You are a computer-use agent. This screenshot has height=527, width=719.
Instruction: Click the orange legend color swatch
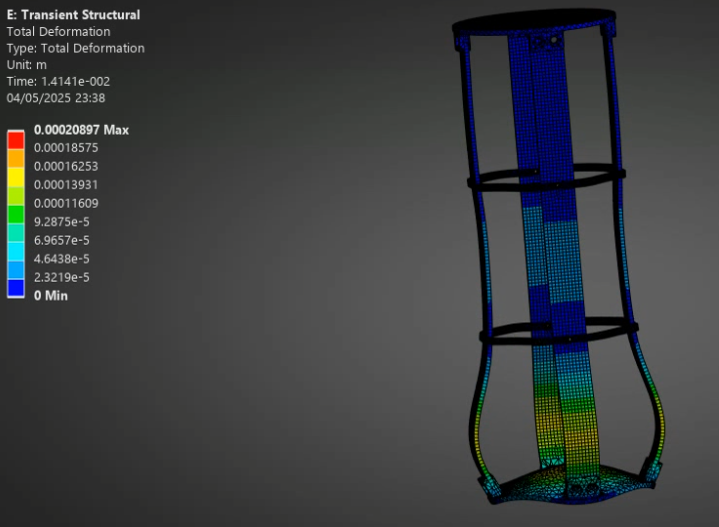click(x=16, y=158)
